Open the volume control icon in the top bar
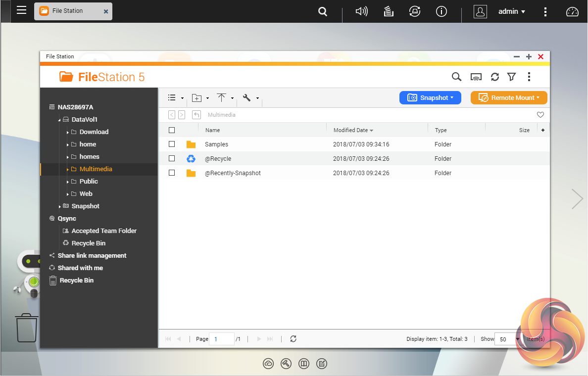 tap(362, 11)
